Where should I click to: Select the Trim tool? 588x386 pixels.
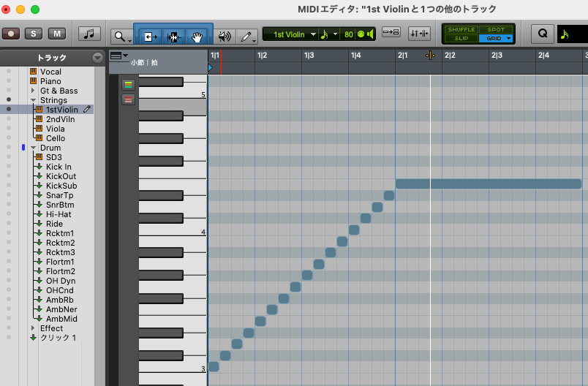click(151, 37)
